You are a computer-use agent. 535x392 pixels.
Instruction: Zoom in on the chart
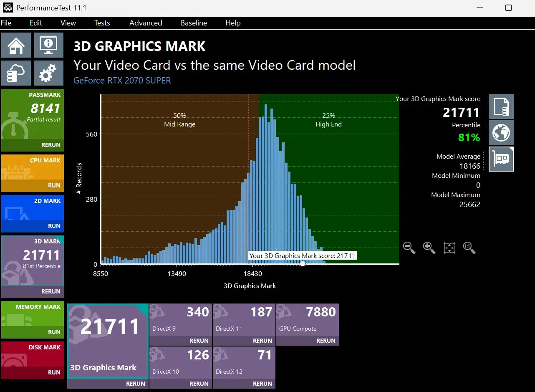coord(429,248)
